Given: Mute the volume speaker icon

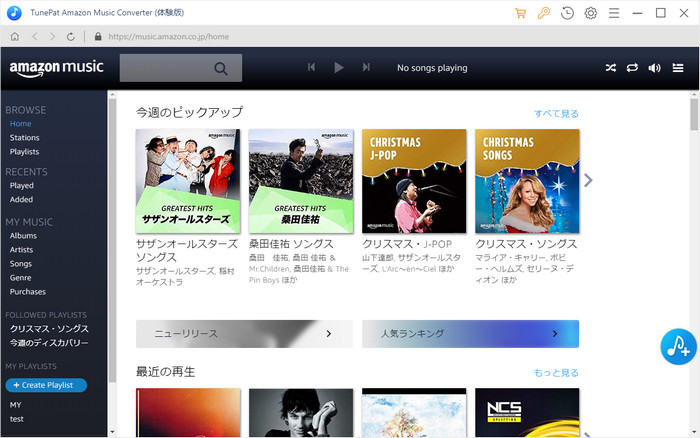Looking at the screenshot, I should (654, 68).
